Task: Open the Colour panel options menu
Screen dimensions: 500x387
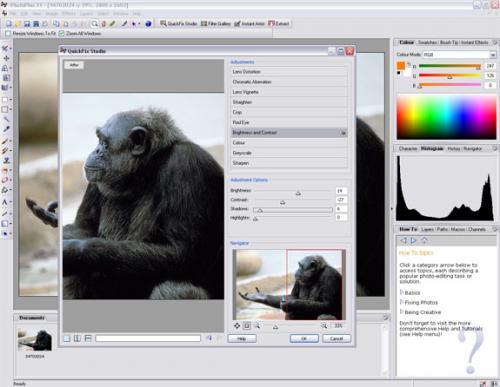Action: tap(495, 42)
